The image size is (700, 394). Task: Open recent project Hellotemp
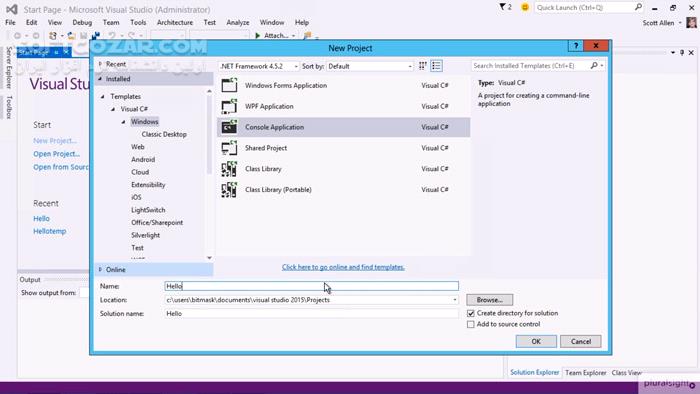tap(50, 231)
